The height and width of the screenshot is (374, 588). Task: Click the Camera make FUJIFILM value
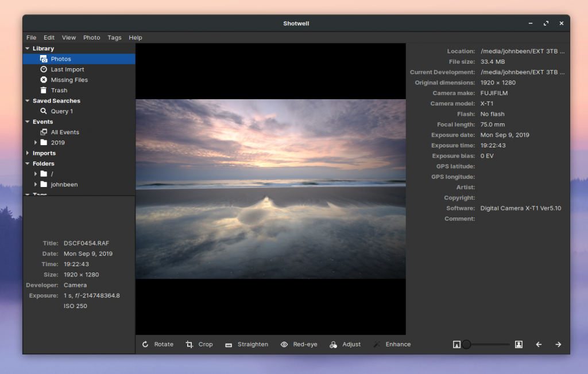click(x=494, y=93)
